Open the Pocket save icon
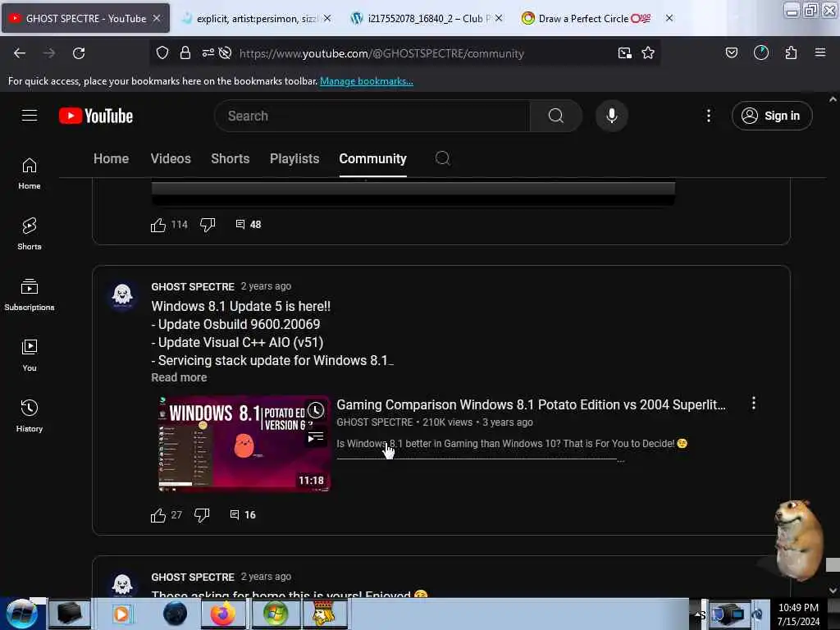 (x=731, y=53)
